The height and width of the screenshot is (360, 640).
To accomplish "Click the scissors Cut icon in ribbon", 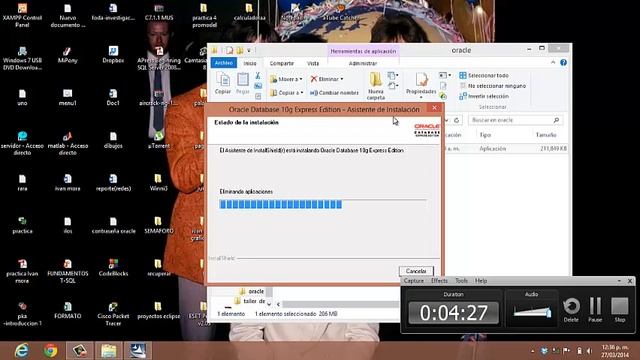I will point(258,76).
